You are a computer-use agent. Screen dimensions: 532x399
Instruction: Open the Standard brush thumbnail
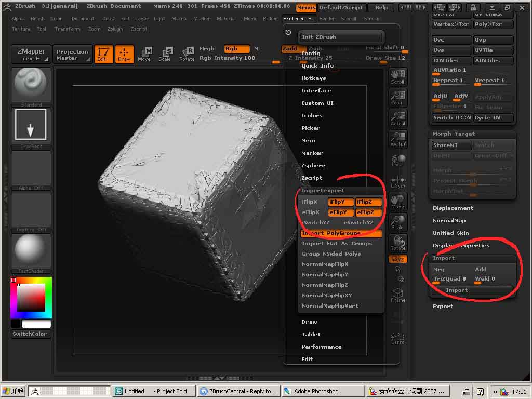pyautogui.click(x=31, y=87)
